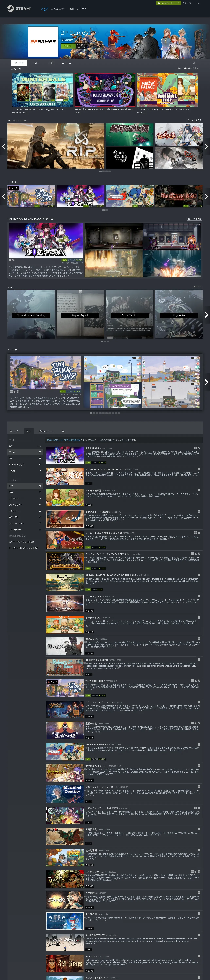
Task: Open NITRO GEN OMEGA list entry
Action: coord(123,751)
